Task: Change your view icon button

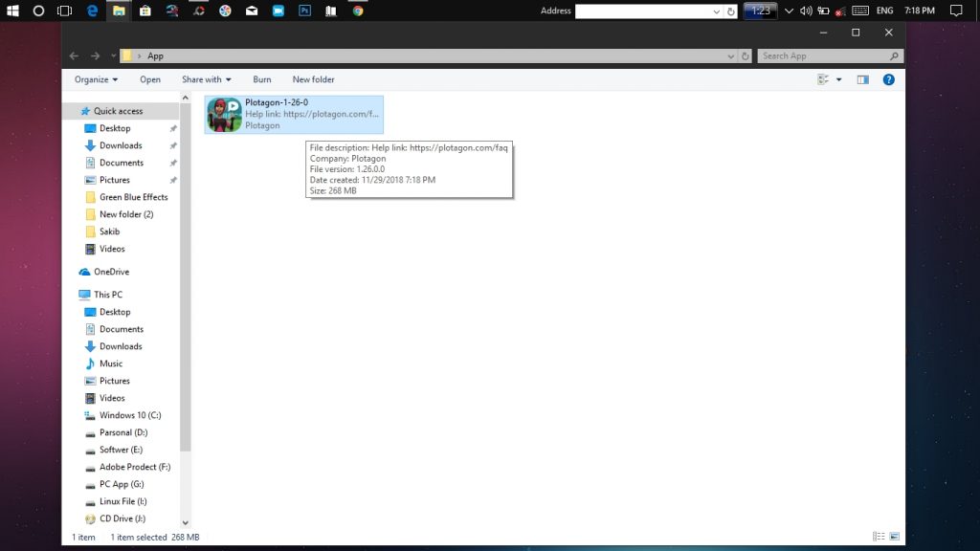Action: tap(823, 79)
